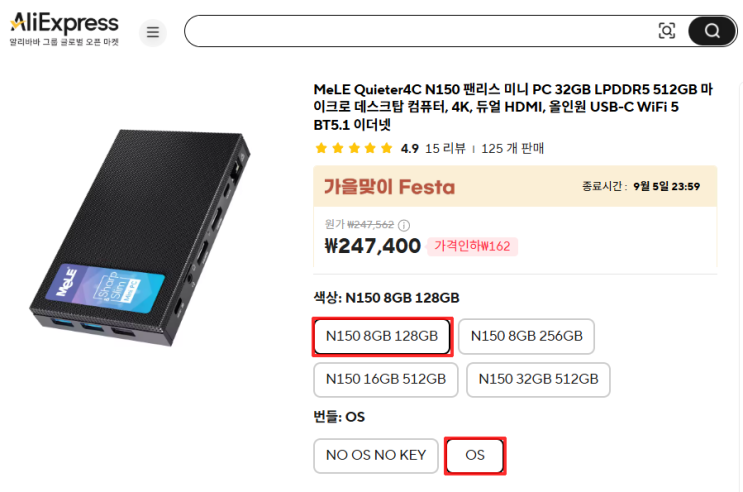The height and width of the screenshot is (492, 743).
Task: Select the OS bundle option
Action: (x=475, y=455)
